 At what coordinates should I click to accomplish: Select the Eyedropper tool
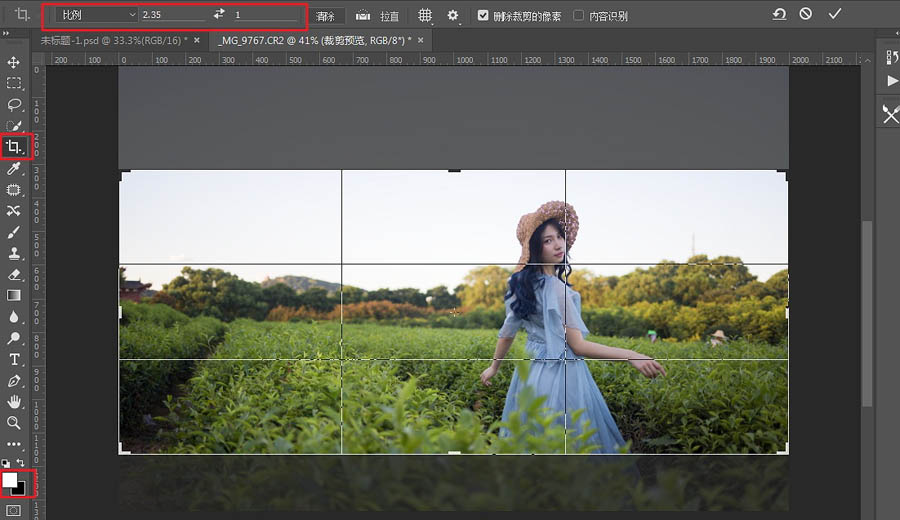(x=14, y=169)
